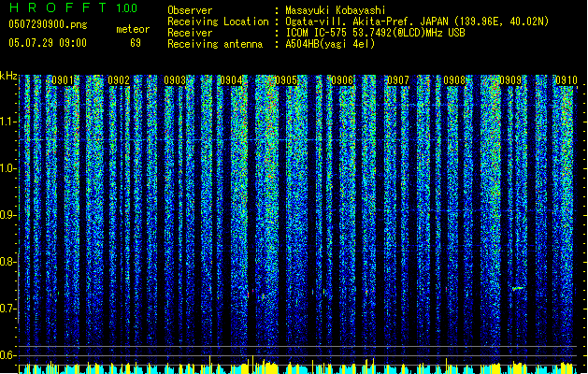This screenshot has width=588, height=374.
Task: Click the 0.9 frequency axis label
Action: point(7,215)
